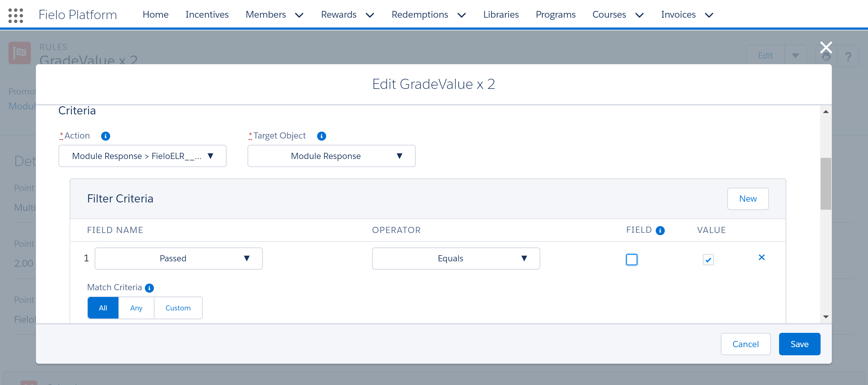Open the Target Object dropdown
The width and height of the screenshot is (868, 385).
pyautogui.click(x=331, y=156)
